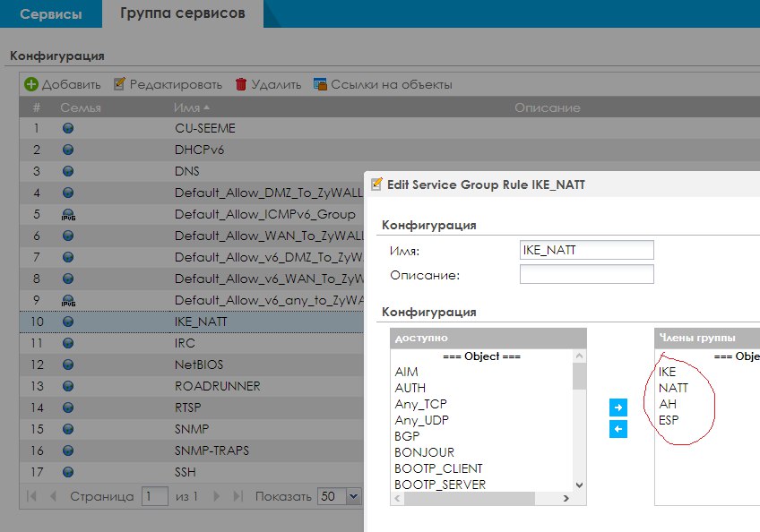This screenshot has width=760, height=532.
Task: Click the Object references (Ссылки на объекты) label
Action: point(392,84)
